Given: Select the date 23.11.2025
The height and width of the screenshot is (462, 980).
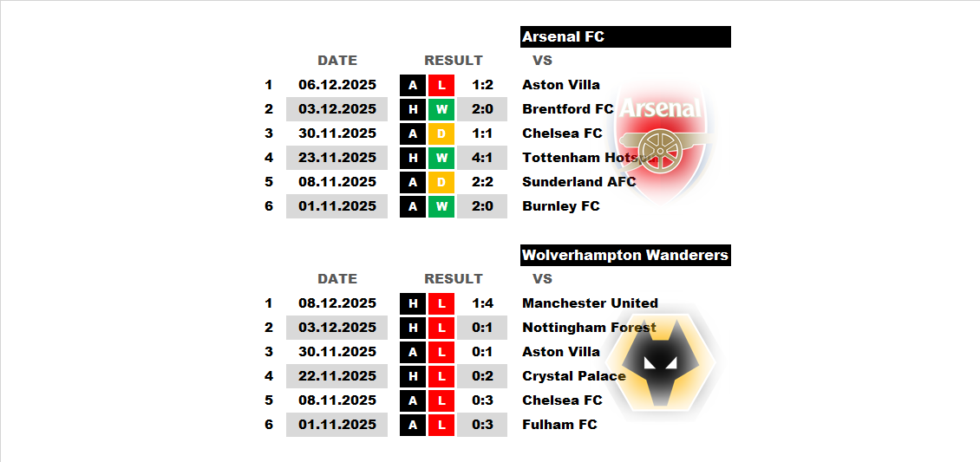Looking at the screenshot, I should 337,158.
